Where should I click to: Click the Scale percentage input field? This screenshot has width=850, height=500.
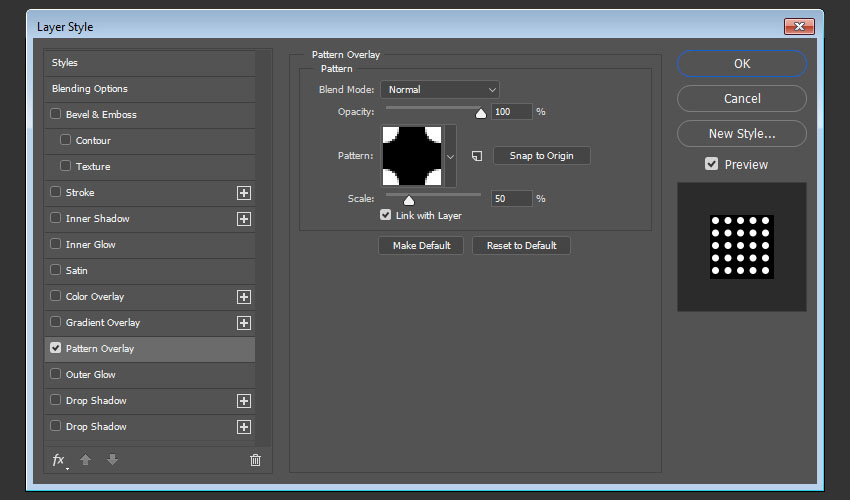coord(512,198)
